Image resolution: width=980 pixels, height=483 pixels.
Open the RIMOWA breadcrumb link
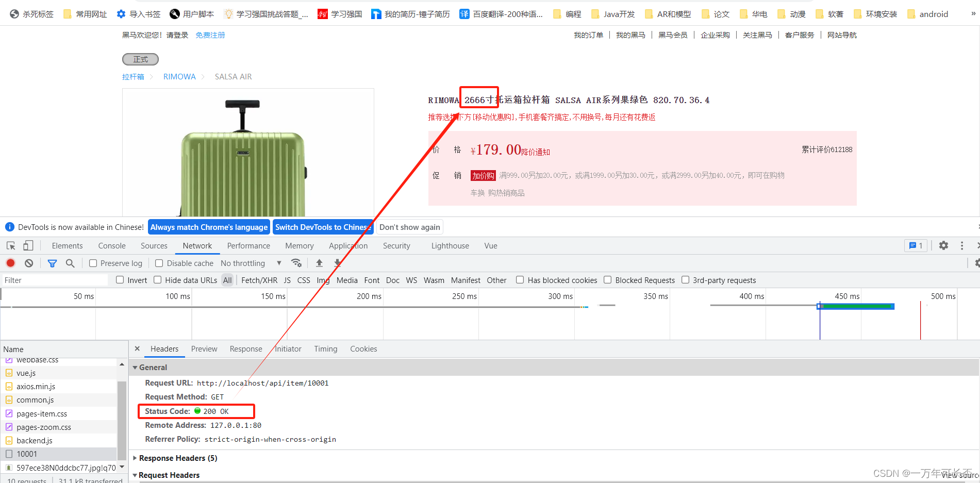(179, 76)
